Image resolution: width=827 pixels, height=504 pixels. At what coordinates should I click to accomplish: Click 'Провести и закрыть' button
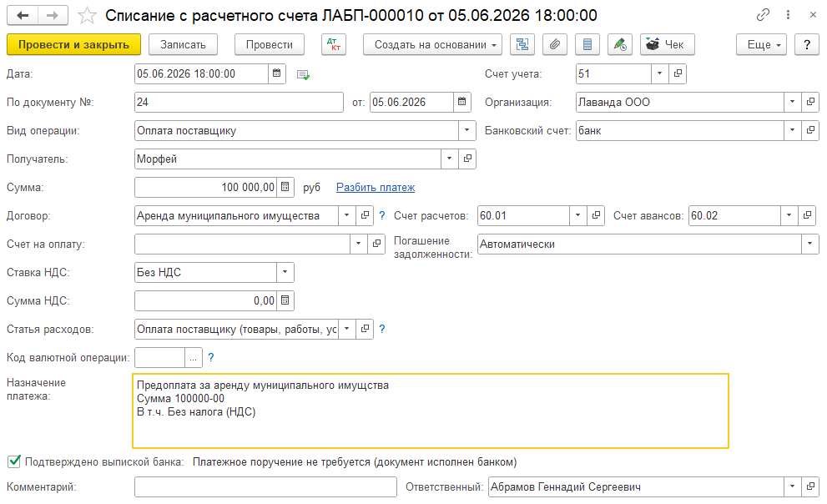pyautogui.click(x=73, y=45)
